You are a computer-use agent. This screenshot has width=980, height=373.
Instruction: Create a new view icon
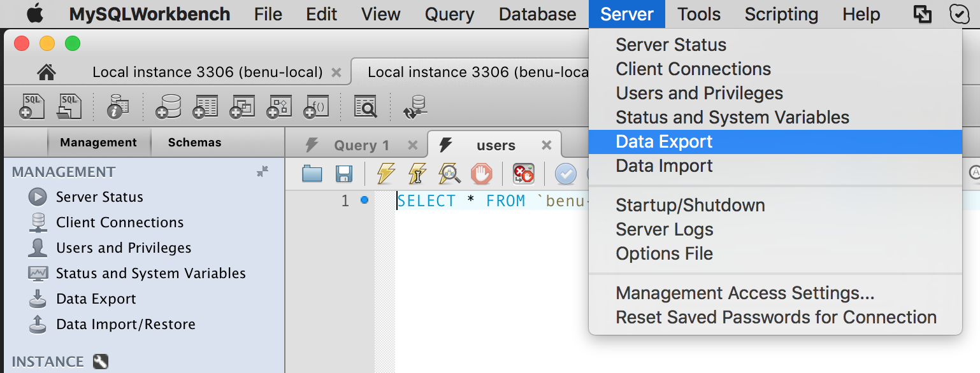pyautogui.click(x=242, y=106)
